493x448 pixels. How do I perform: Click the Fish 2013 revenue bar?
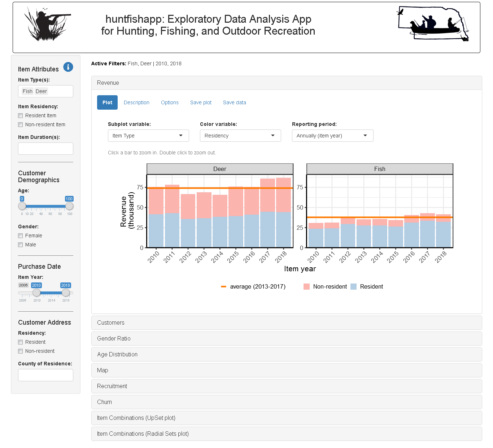click(364, 233)
